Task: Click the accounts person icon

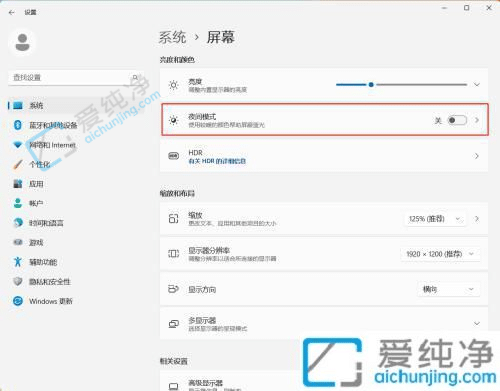Action: 18,203
